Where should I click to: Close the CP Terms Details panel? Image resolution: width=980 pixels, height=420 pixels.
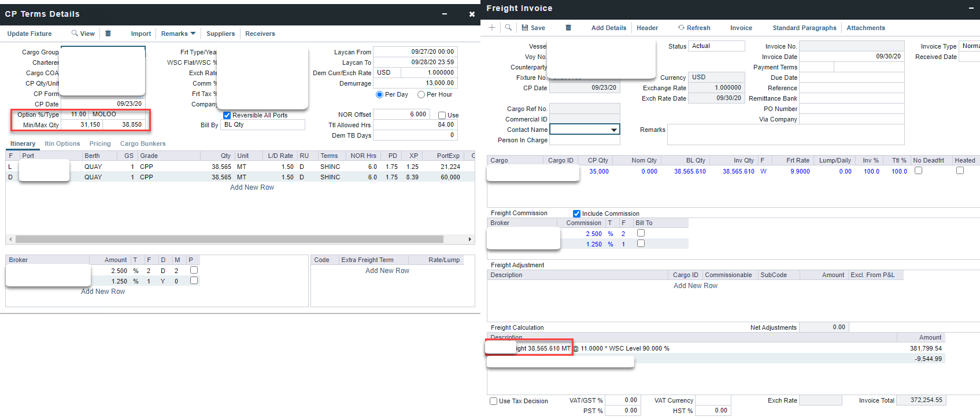(472, 14)
